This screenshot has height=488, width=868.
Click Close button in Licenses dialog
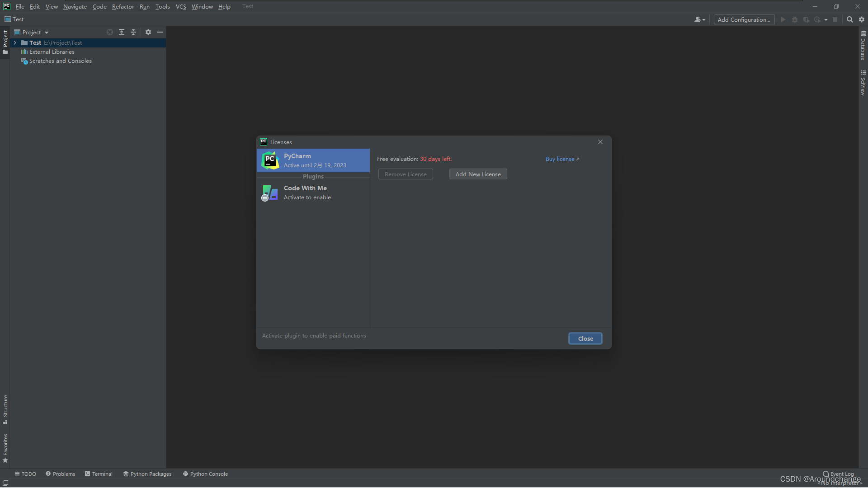tap(585, 339)
